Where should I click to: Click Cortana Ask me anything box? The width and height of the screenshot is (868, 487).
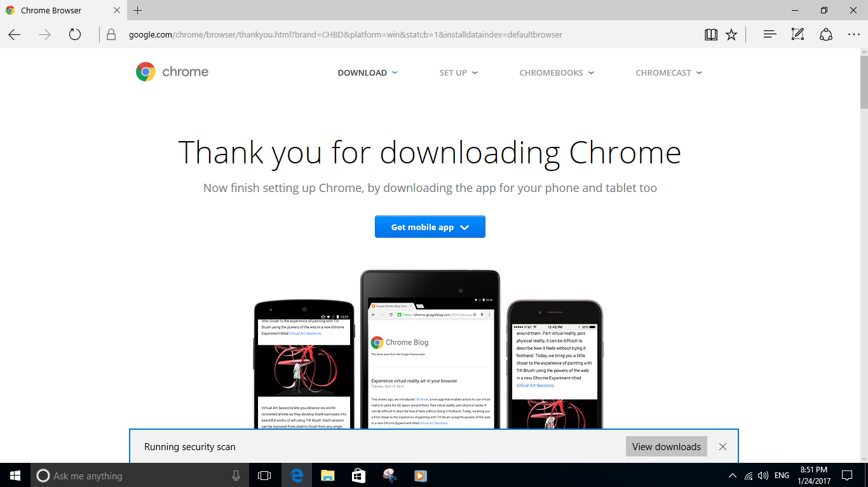point(140,475)
